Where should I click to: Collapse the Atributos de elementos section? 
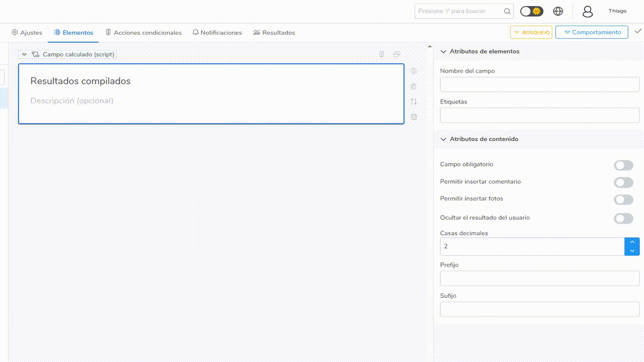tap(443, 51)
